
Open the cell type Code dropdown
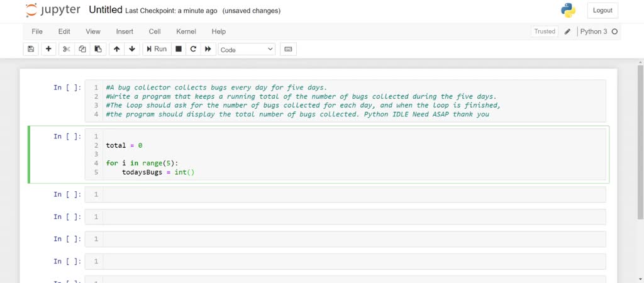coord(247,50)
